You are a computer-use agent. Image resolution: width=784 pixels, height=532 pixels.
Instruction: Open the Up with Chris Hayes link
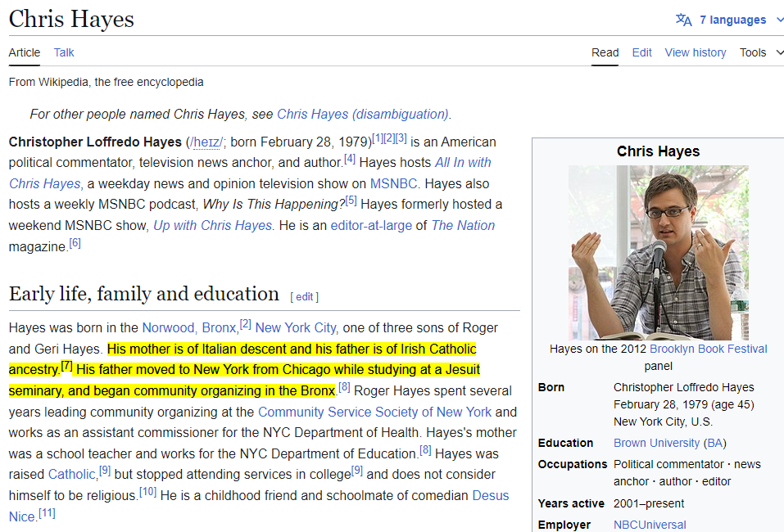coord(212,225)
